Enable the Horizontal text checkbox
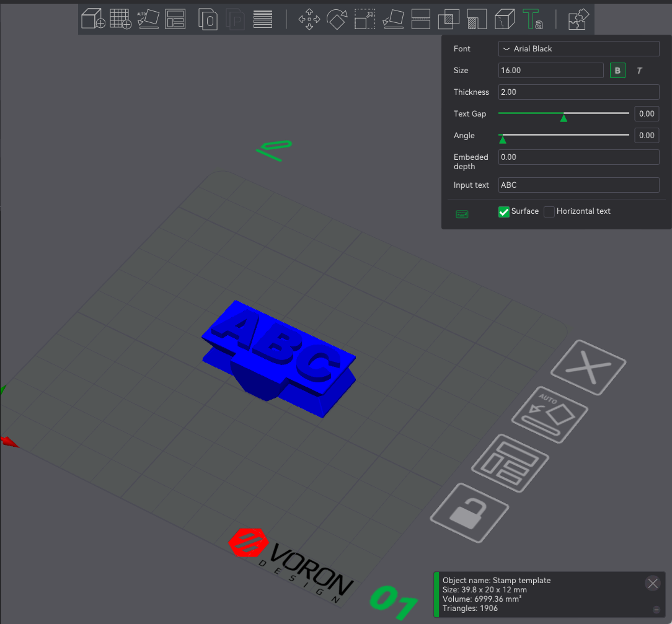 pos(549,211)
